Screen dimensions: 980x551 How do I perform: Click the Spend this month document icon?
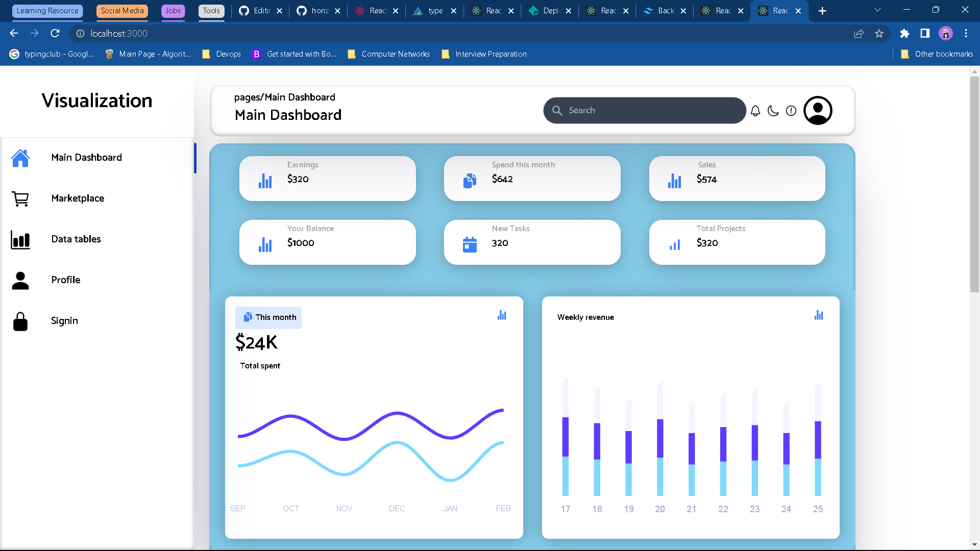[x=470, y=181]
